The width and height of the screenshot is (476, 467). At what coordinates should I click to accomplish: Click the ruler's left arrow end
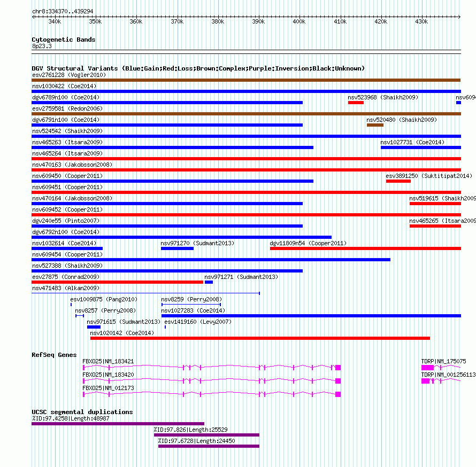[33, 17]
